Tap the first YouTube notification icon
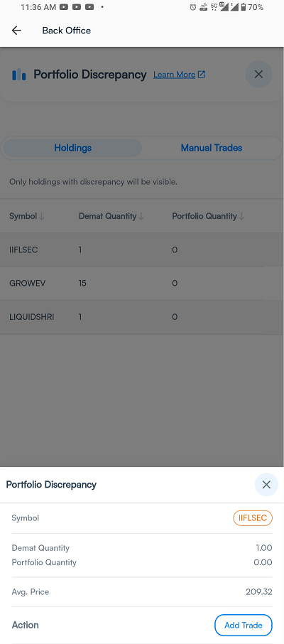Screen dimensions: 284x644 [64, 7]
